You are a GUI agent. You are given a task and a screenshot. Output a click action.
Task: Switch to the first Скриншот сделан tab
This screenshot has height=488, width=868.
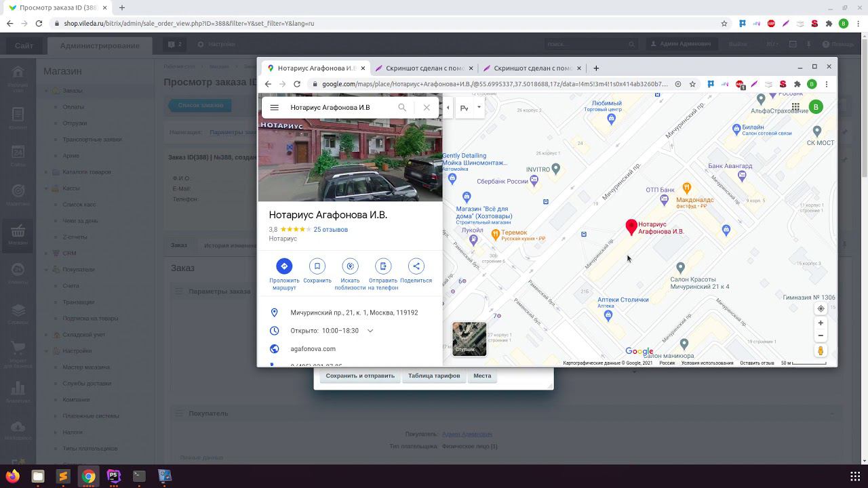tap(424, 68)
